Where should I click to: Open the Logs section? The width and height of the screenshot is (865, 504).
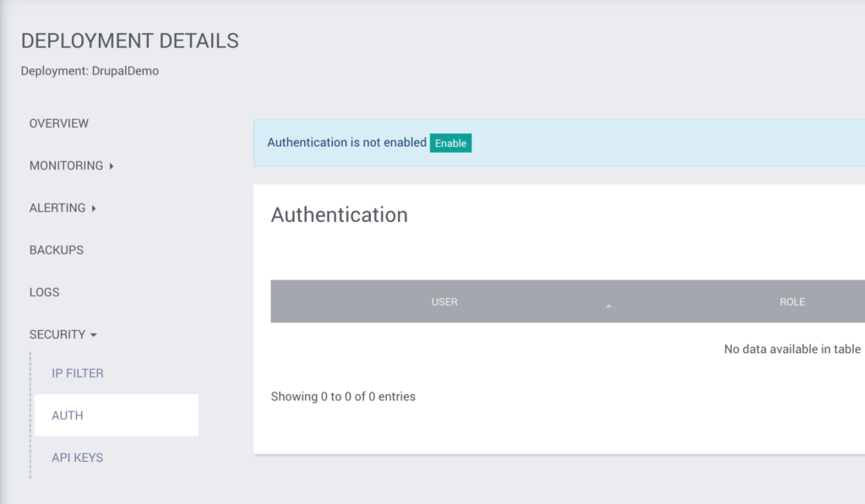tap(44, 292)
